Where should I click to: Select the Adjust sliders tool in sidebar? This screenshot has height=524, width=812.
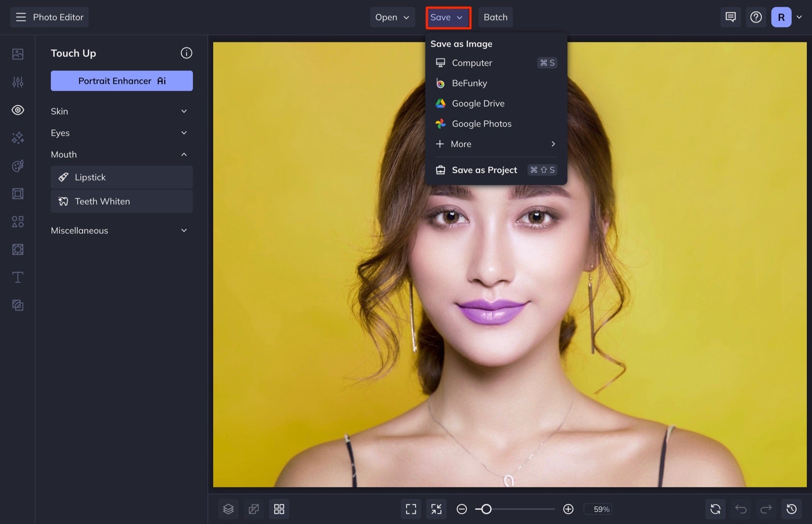pos(17,82)
